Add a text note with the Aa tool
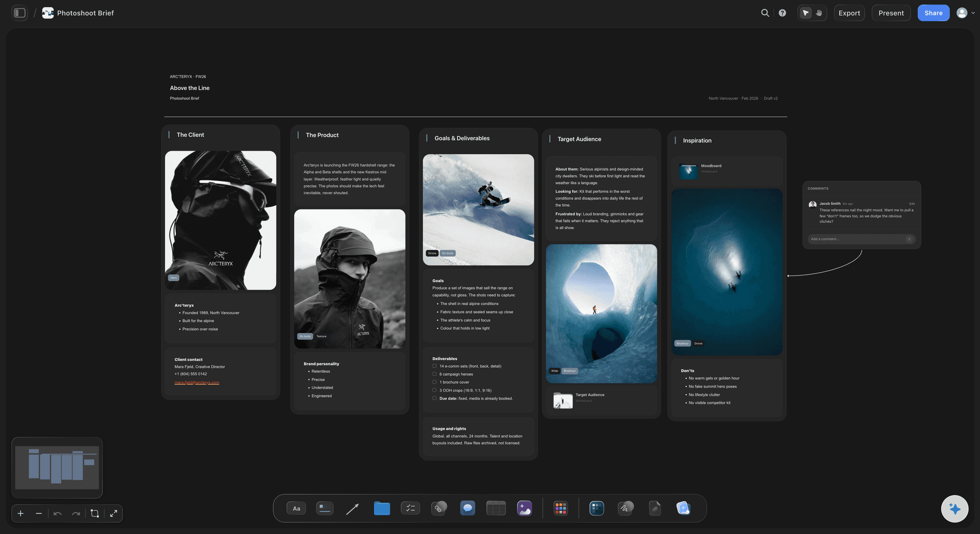The height and width of the screenshot is (534, 980). 296,508
